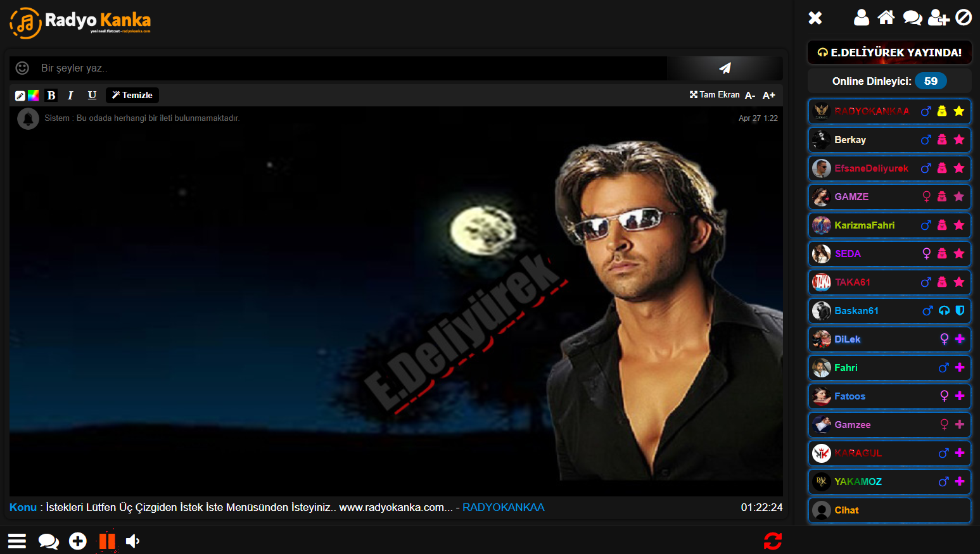Send message with paper plane button
Viewport: 980px width, 554px height.
[x=725, y=68]
